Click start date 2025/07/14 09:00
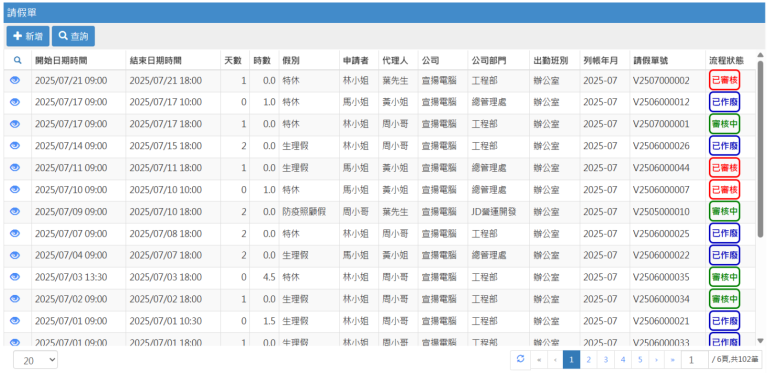 coord(71,146)
